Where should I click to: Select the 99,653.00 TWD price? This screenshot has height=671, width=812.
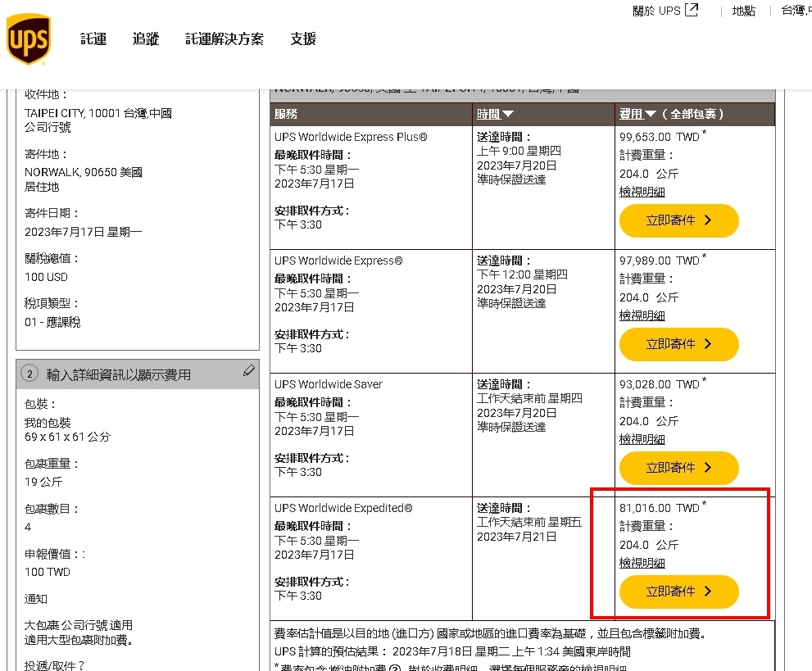[660, 137]
